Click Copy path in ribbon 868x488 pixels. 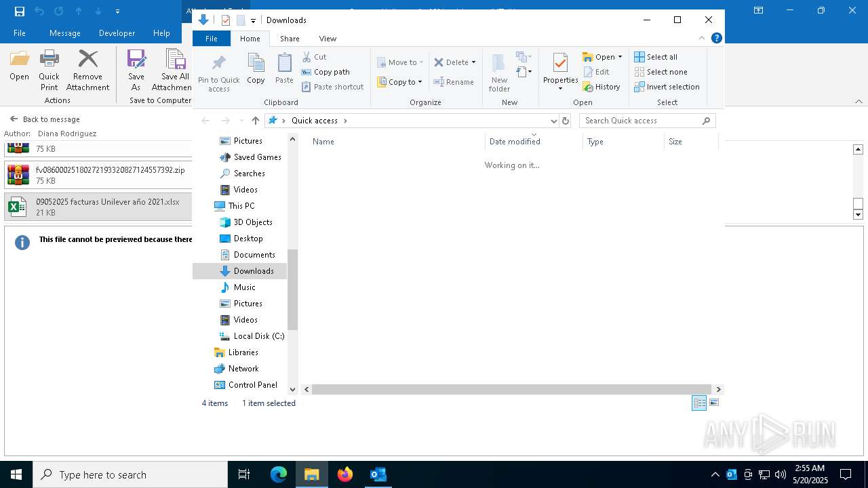[325, 72]
